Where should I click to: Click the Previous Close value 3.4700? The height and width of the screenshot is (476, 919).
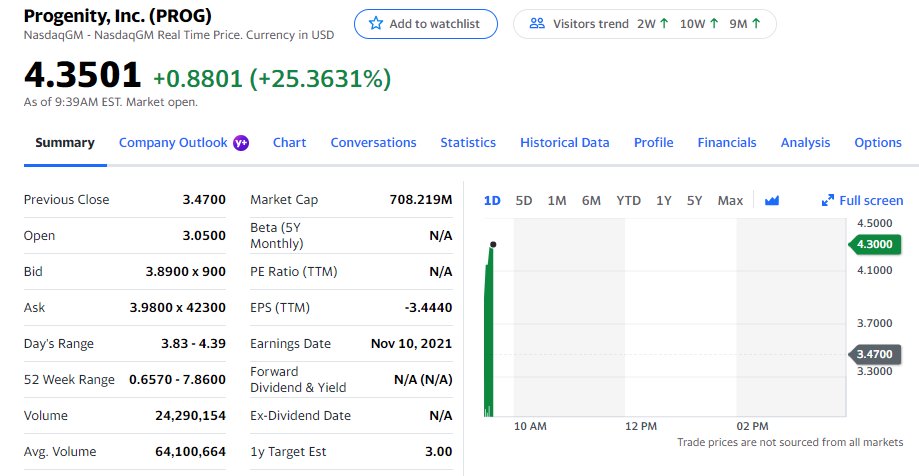[204, 199]
